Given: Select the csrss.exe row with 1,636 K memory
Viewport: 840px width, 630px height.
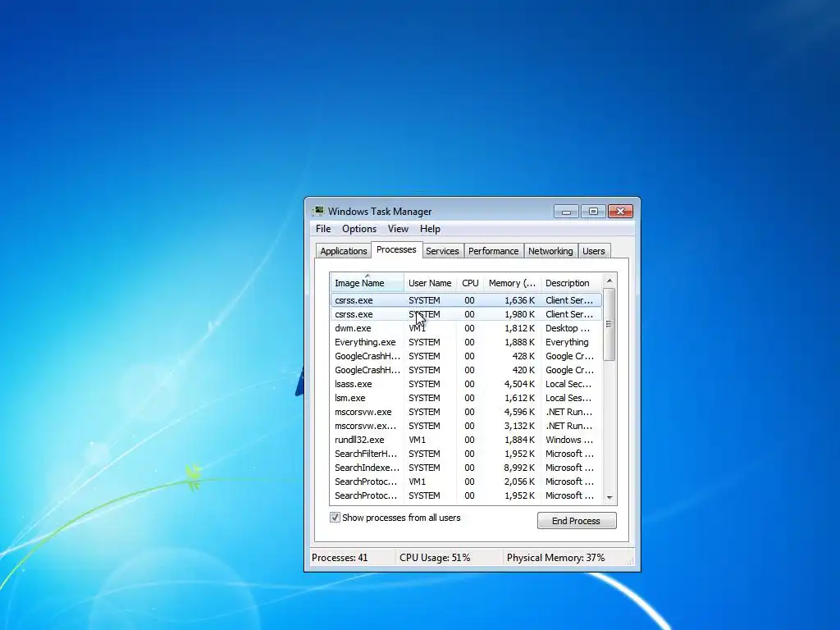Looking at the screenshot, I should tap(466, 300).
